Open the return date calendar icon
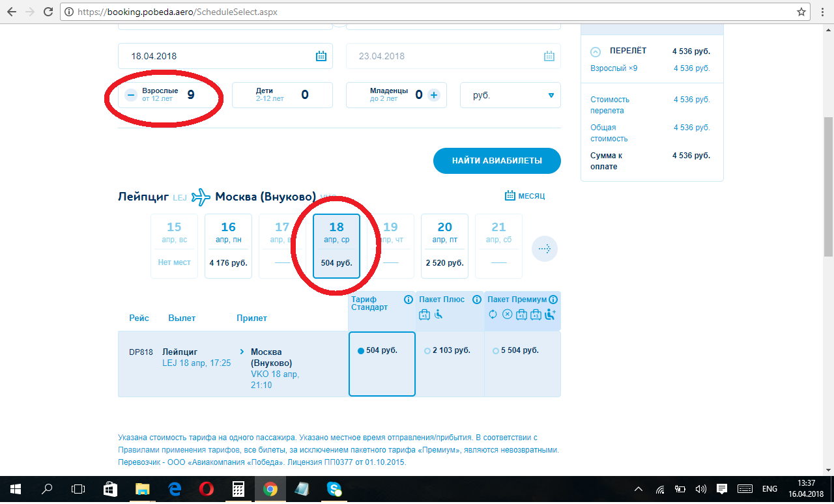Image resolution: width=834 pixels, height=504 pixels. pyautogui.click(x=549, y=56)
